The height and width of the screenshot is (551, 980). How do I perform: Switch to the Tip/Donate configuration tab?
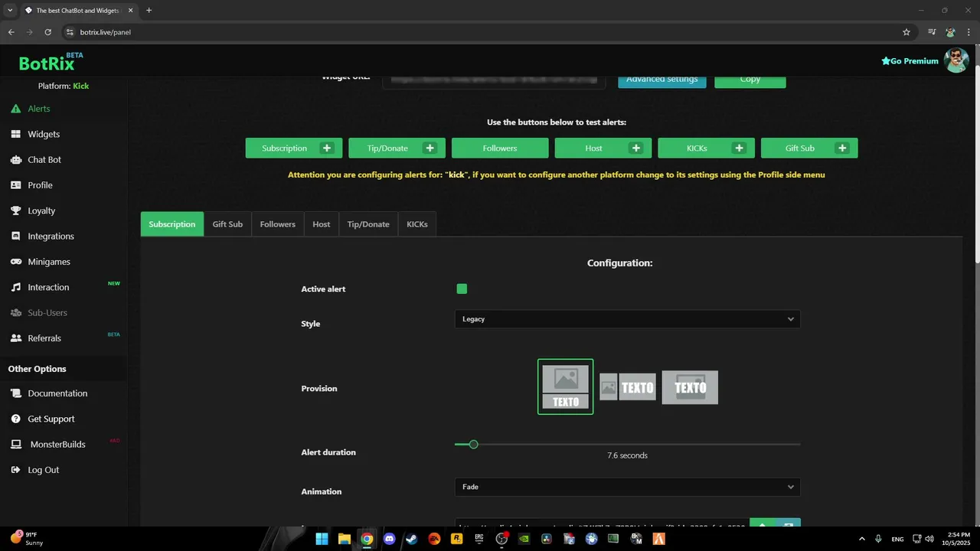point(368,224)
